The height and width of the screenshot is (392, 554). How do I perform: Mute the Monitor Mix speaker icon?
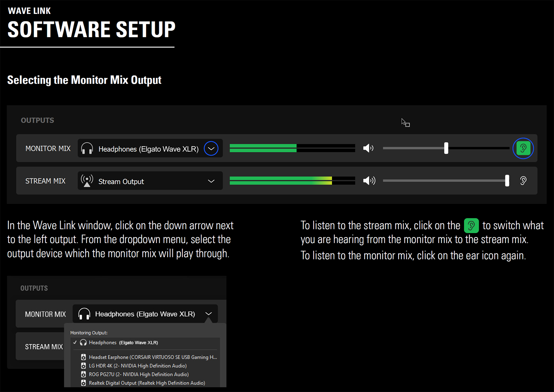click(368, 148)
